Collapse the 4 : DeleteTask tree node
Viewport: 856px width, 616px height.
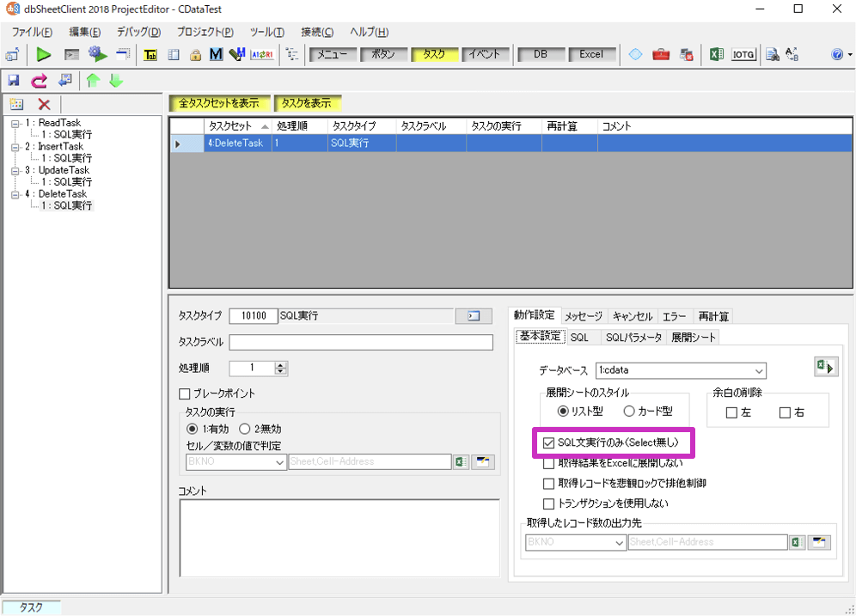click(15, 194)
